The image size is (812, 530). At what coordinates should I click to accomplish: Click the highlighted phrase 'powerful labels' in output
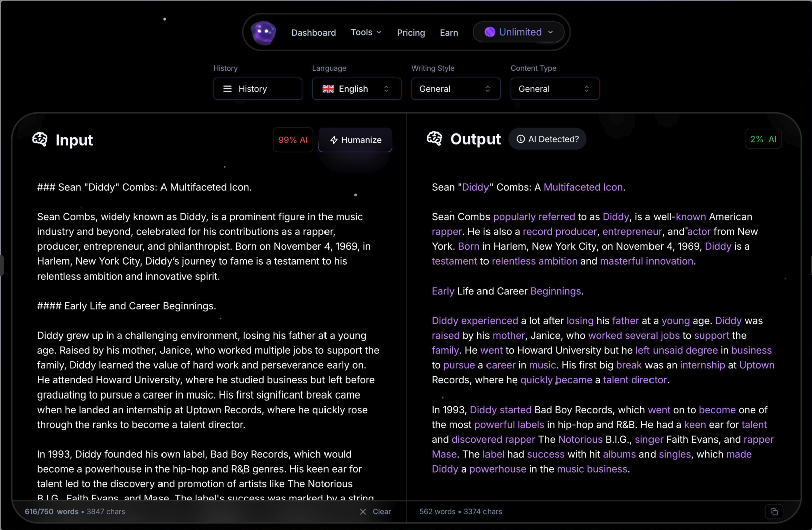click(509, 425)
